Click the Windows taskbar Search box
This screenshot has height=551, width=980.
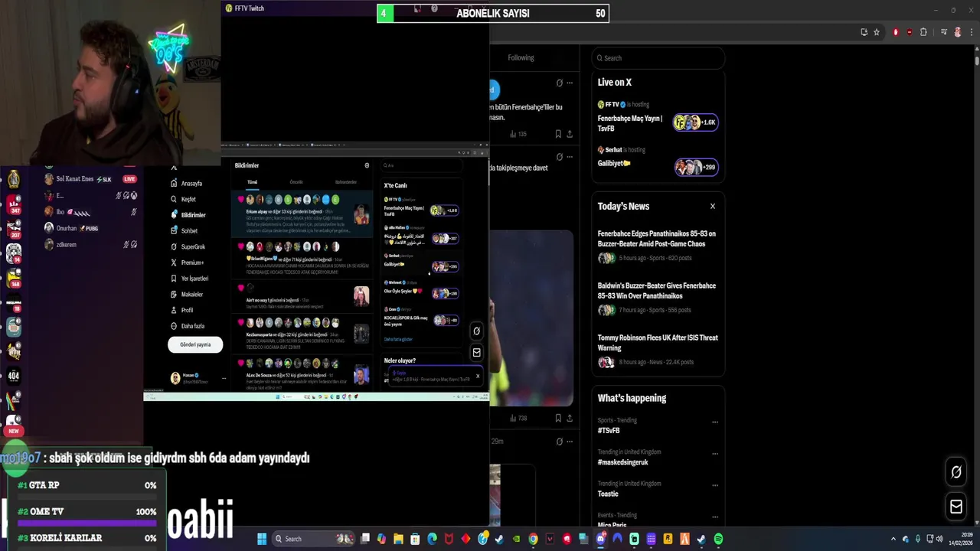[314, 539]
